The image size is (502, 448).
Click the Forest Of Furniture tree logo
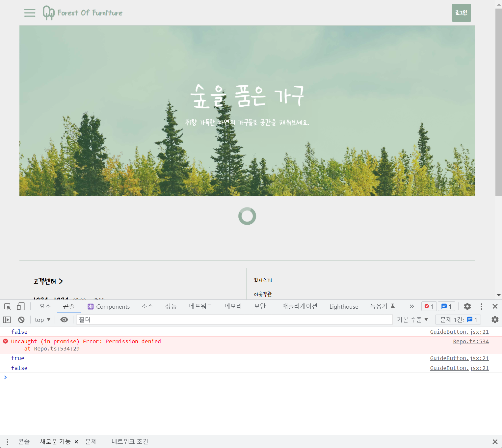coord(82,13)
